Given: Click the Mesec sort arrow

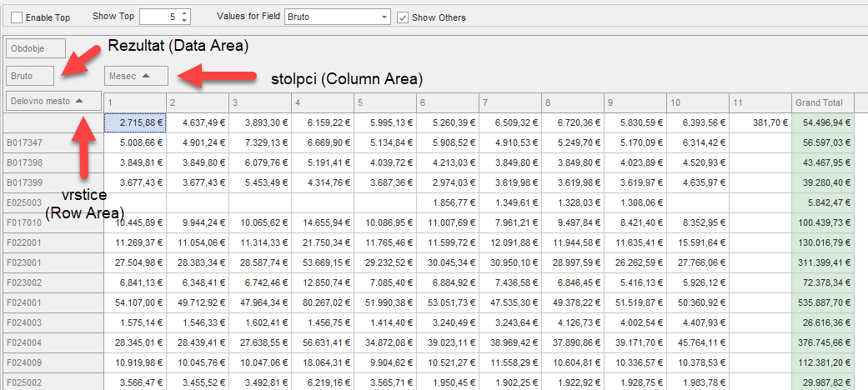Looking at the screenshot, I should [x=146, y=76].
